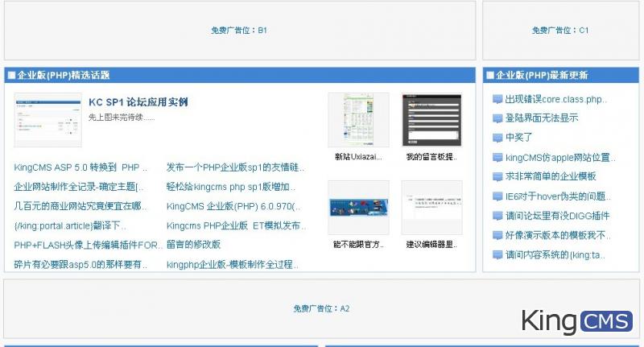This screenshot has width=644, height=347.
Task: Open latest post 登陆界面无法显示
Action: coord(542,118)
